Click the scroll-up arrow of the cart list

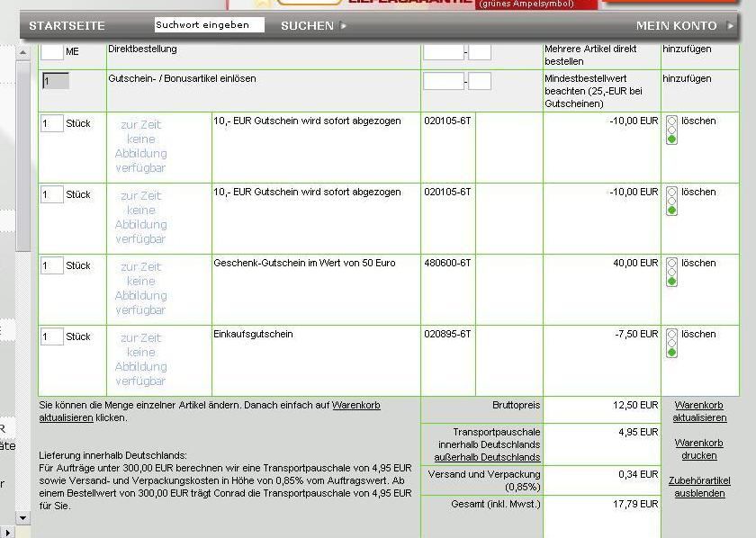click(22, 52)
